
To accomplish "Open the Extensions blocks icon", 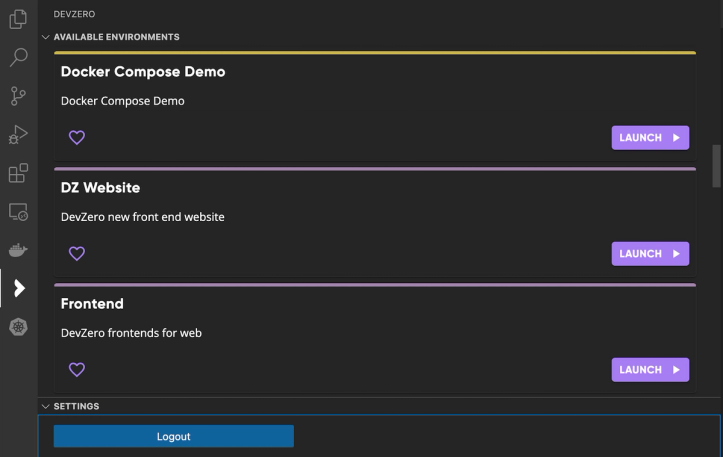I will 18,173.
